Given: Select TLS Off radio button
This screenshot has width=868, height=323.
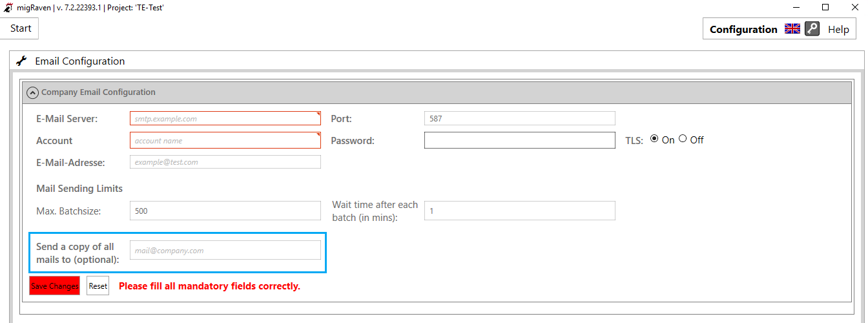Looking at the screenshot, I should (683, 139).
